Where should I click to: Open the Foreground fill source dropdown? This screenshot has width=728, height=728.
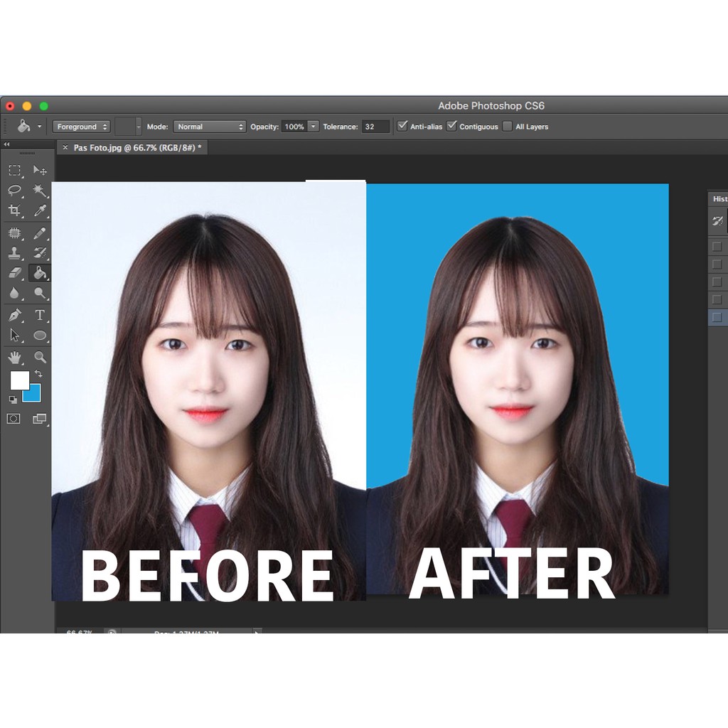[x=81, y=127]
